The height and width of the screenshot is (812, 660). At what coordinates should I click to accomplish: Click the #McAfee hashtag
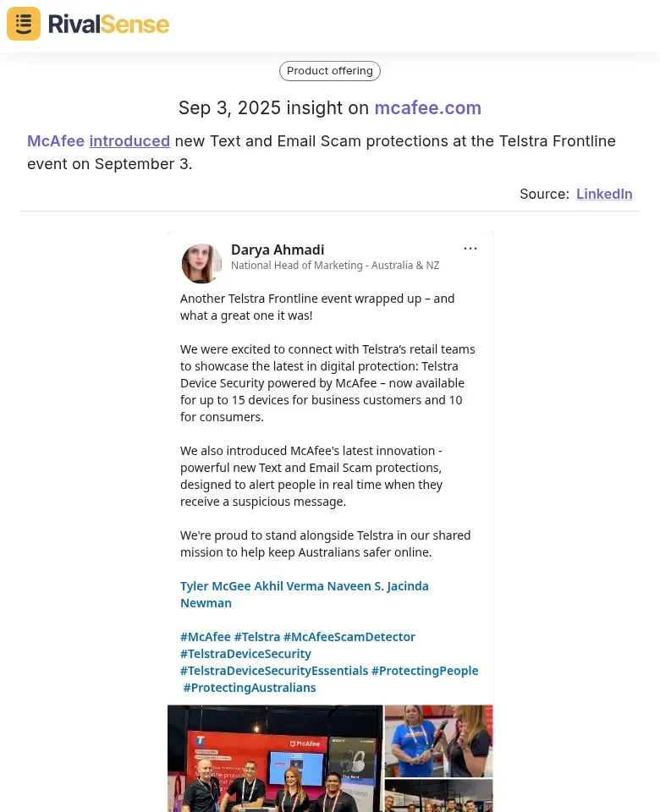pyautogui.click(x=205, y=637)
